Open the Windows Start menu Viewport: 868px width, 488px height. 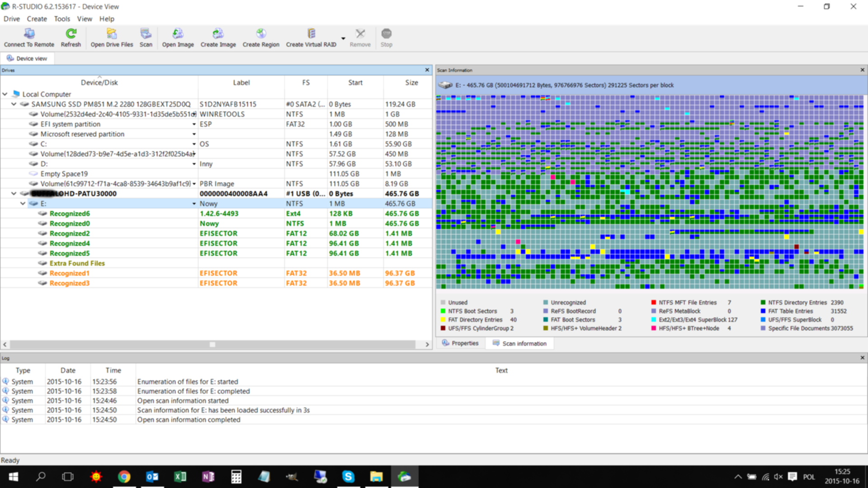[x=13, y=477]
